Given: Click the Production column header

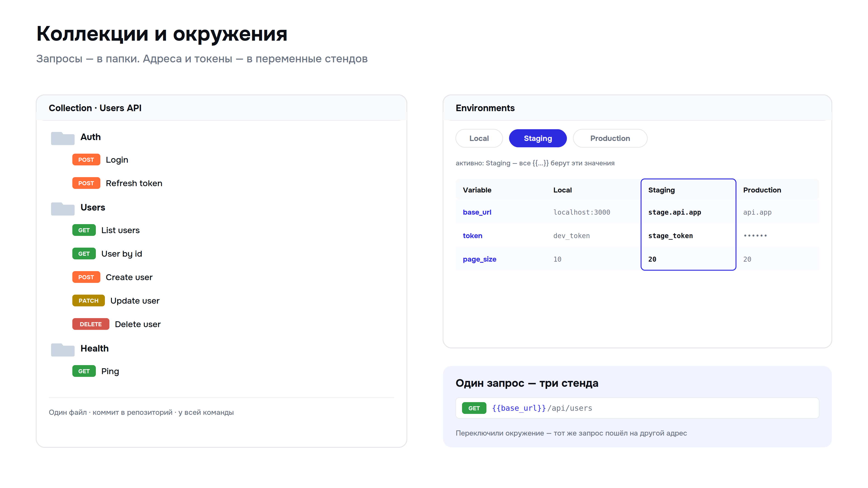Looking at the screenshot, I should 762,190.
